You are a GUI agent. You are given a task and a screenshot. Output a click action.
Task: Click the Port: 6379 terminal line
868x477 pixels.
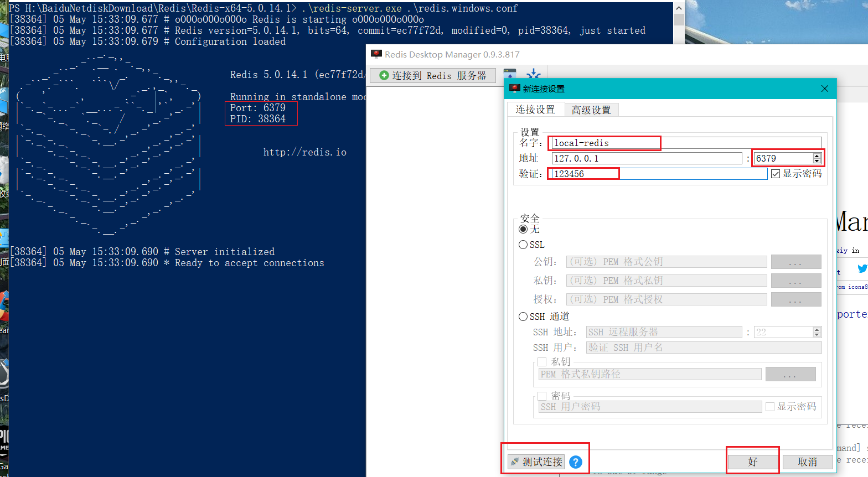pos(258,108)
